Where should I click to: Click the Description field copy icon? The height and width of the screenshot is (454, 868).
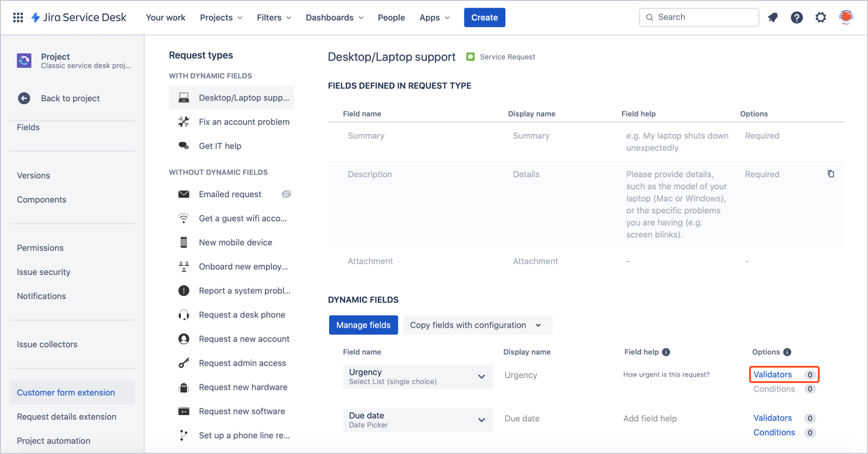pos(831,174)
